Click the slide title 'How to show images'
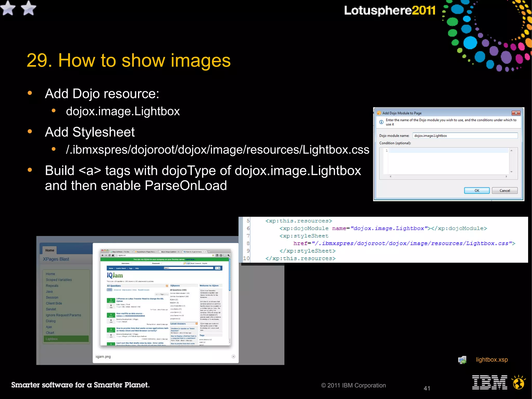Screen dimensions: 532x399 [144, 60]
